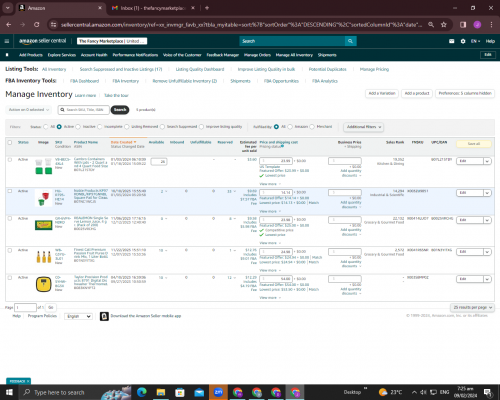The width and height of the screenshot is (500, 400).
Task: Click the bookmark flag icon before Add Products
Action: pos(7,55)
